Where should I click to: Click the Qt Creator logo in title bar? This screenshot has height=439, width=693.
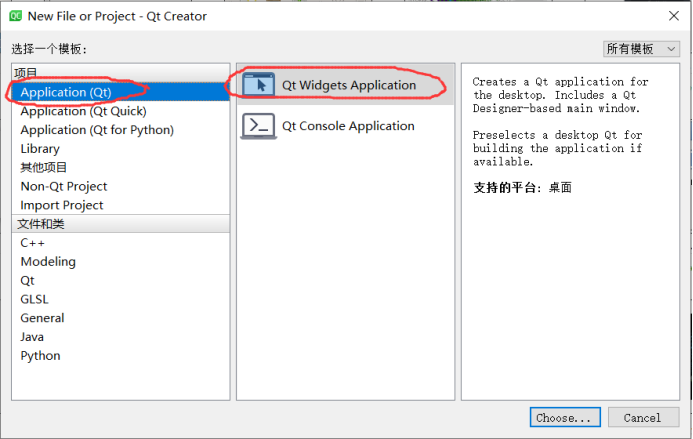click(x=15, y=16)
